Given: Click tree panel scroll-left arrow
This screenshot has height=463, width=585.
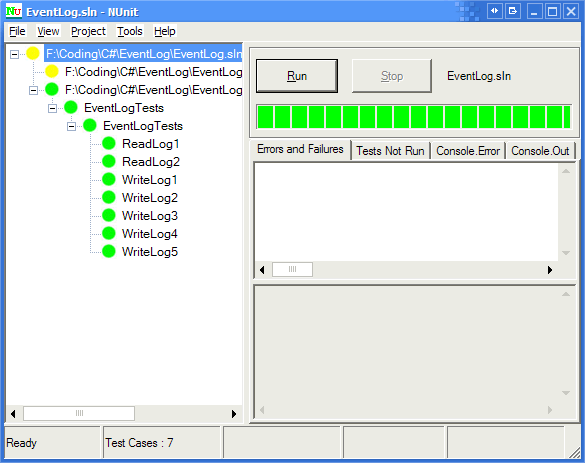Looking at the screenshot, I should 13,414.
